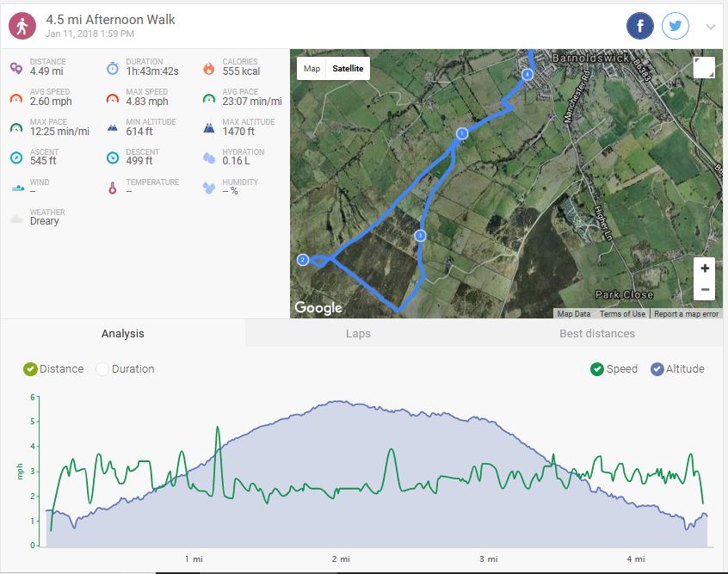This screenshot has width=728, height=574.
Task: Click the calories flame icon
Action: coord(208,68)
